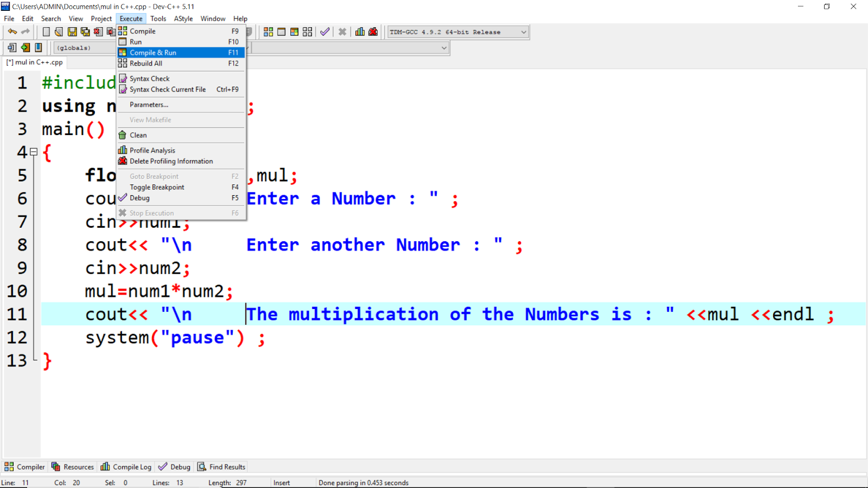
Task: Click the Delete Profiling Information icon
Action: coord(373,31)
